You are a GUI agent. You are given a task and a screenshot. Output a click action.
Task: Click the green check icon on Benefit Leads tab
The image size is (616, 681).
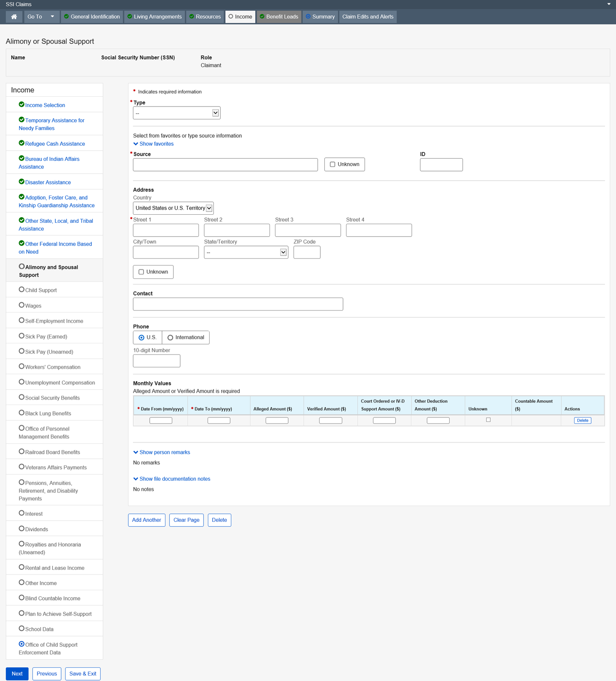[262, 17]
